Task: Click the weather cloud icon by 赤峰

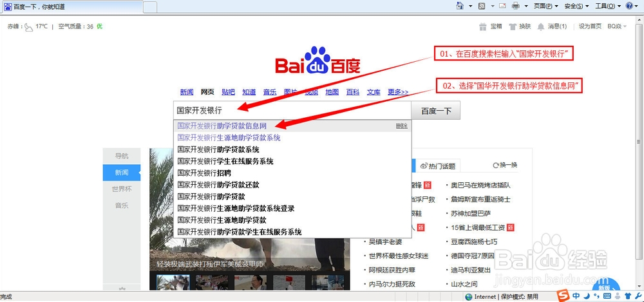Action: coord(28,27)
